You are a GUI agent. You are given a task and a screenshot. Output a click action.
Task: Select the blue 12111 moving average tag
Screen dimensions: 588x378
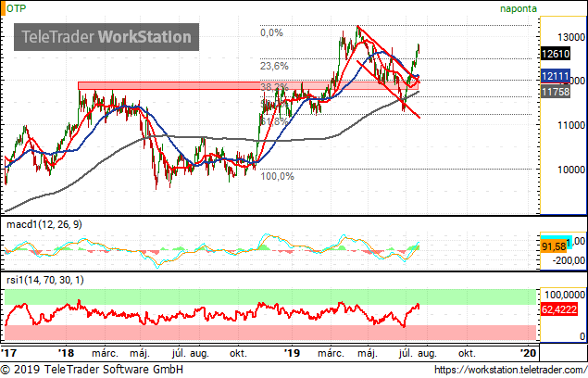coord(556,76)
